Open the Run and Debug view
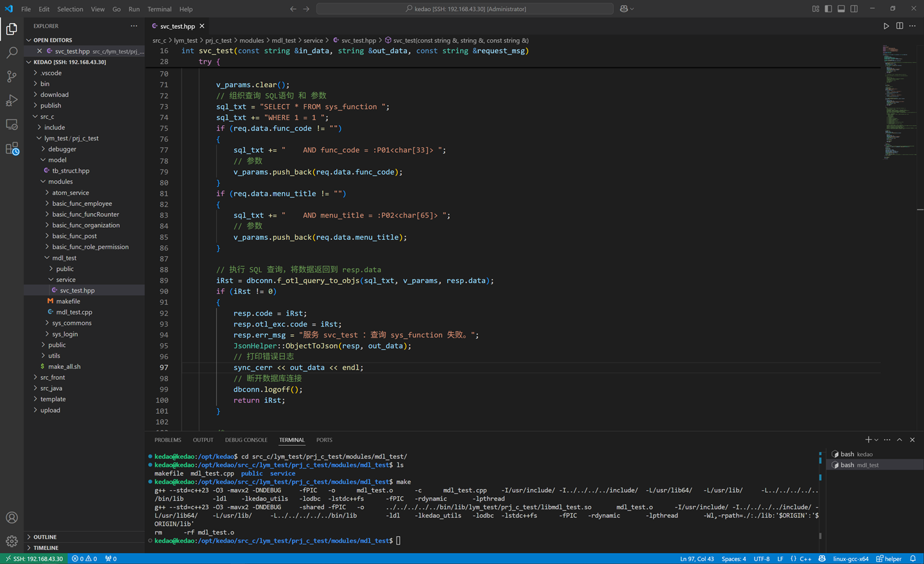This screenshot has width=924, height=564. (12, 100)
